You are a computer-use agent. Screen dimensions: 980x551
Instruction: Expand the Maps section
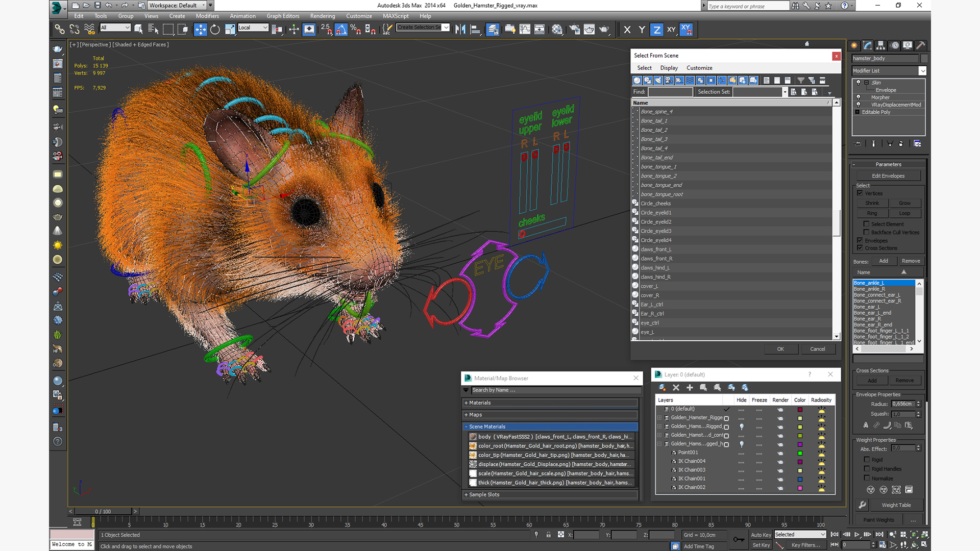550,415
